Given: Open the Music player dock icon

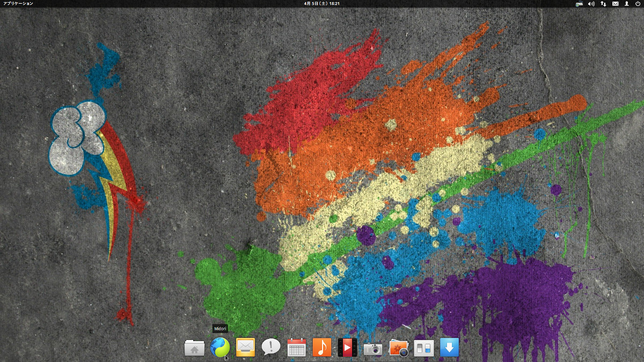Looking at the screenshot, I should click(x=322, y=348).
